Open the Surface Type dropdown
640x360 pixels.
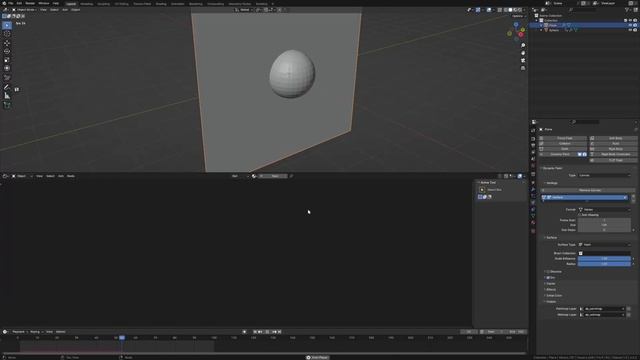pos(604,244)
